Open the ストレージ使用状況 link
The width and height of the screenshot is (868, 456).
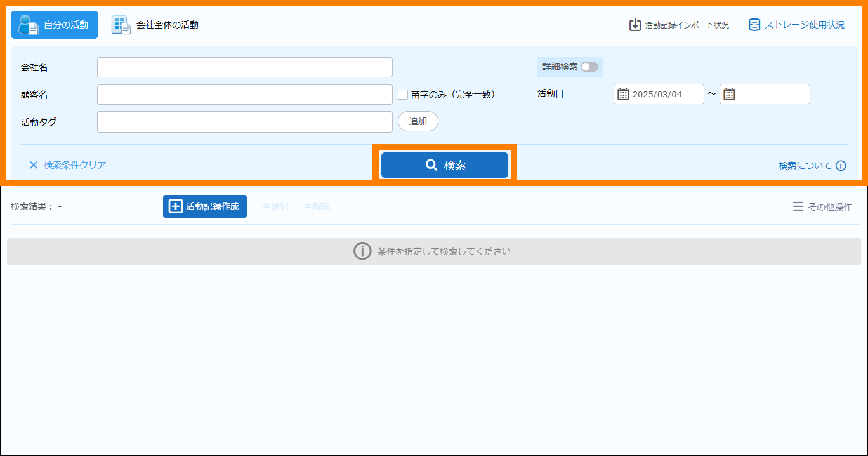pyautogui.click(x=804, y=25)
